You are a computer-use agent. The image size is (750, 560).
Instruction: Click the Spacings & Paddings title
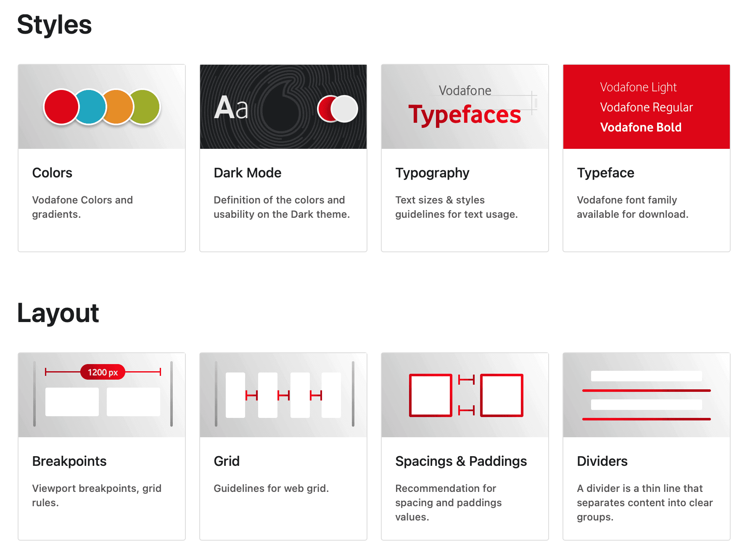[x=461, y=462]
